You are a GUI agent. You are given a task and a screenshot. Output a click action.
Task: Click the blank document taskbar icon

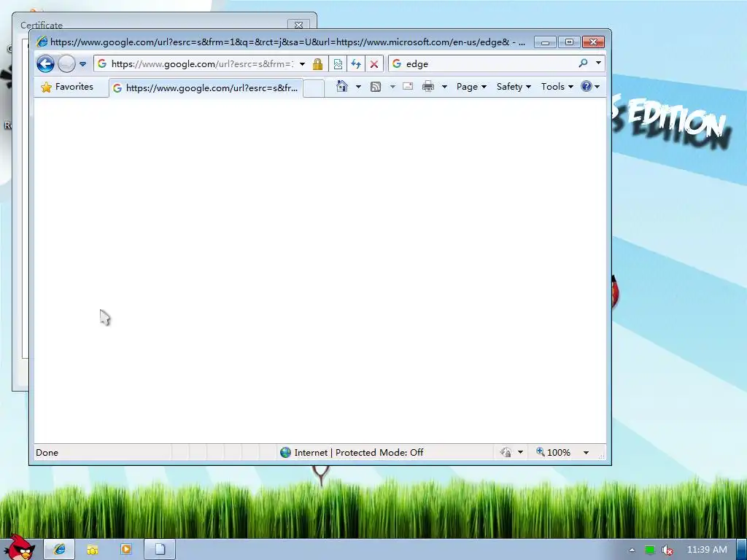[x=160, y=550]
